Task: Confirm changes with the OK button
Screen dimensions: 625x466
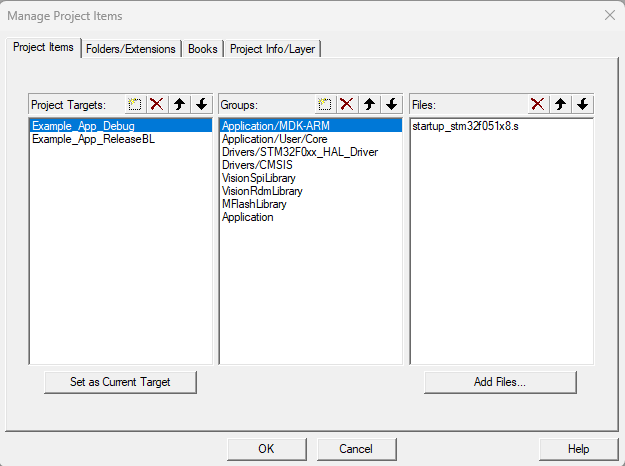Action: tap(266, 449)
